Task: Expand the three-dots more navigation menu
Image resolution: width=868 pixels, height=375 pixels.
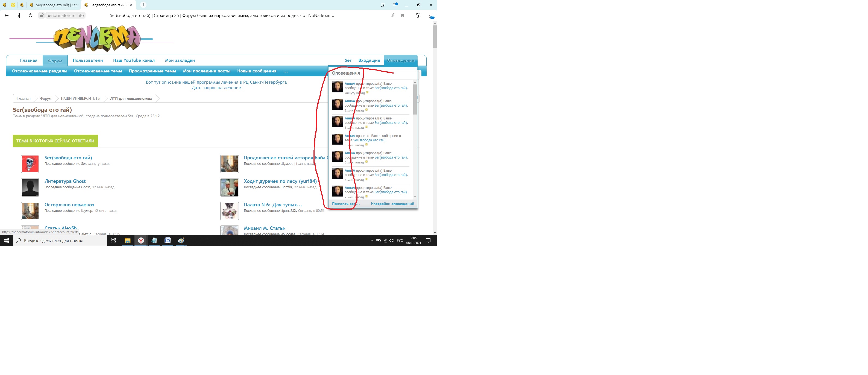Action: coord(285,71)
